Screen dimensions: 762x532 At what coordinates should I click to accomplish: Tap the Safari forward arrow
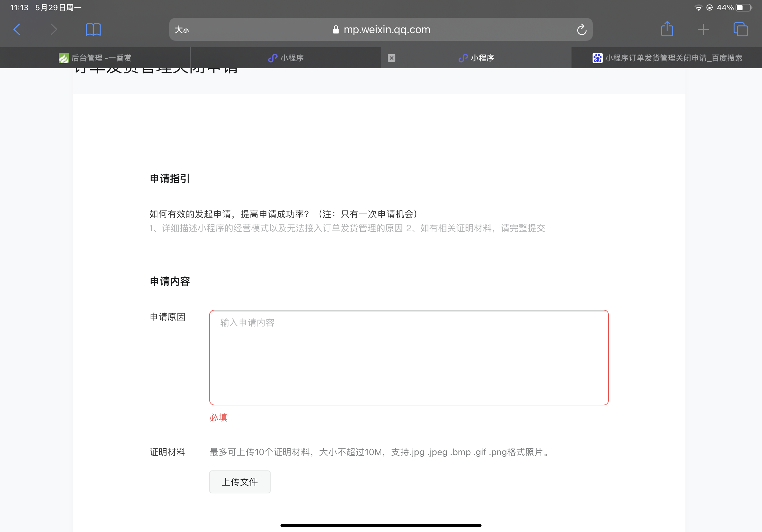53,29
